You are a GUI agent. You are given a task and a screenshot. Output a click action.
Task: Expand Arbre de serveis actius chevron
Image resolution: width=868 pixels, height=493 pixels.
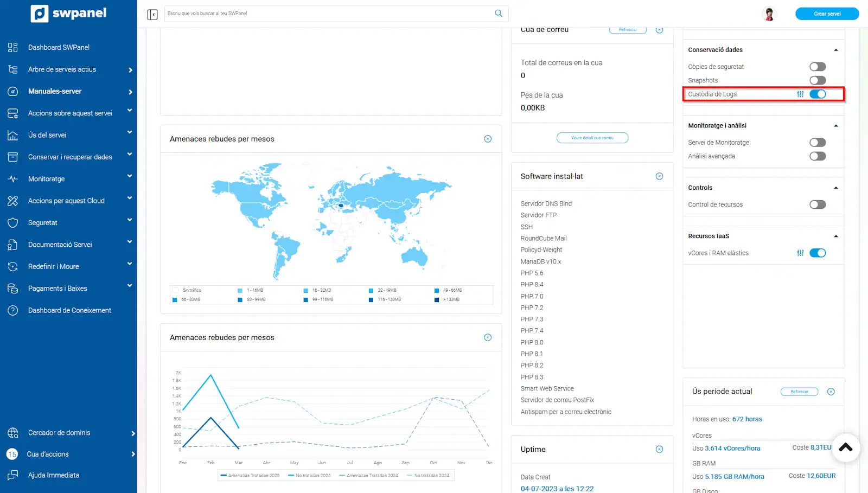click(x=130, y=70)
